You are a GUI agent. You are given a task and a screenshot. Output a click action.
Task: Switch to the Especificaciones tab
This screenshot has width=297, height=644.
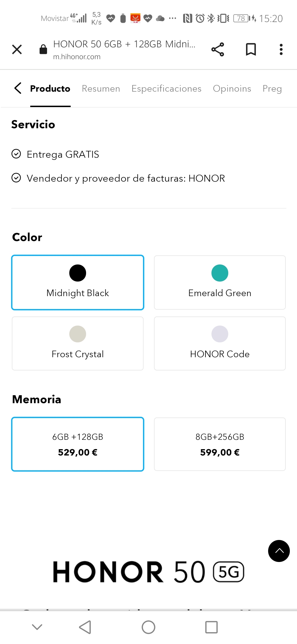coord(166,88)
